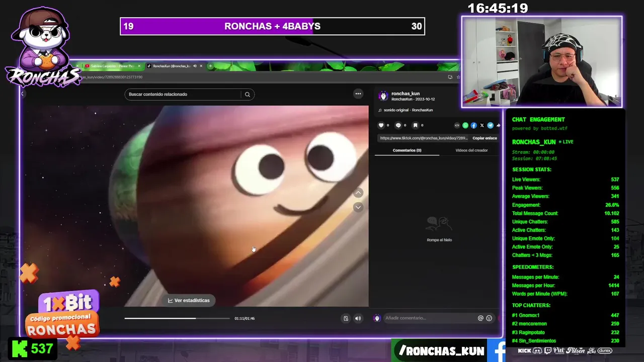Close the Sabrina Carpenter YouTube tab
The height and width of the screenshot is (362, 644).
pyautogui.click(x=139, y=66)
